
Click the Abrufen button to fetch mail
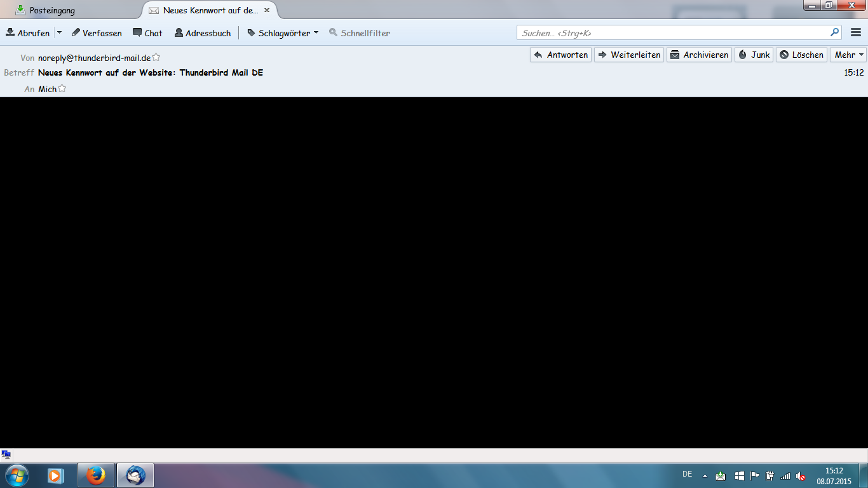point(27,33)
